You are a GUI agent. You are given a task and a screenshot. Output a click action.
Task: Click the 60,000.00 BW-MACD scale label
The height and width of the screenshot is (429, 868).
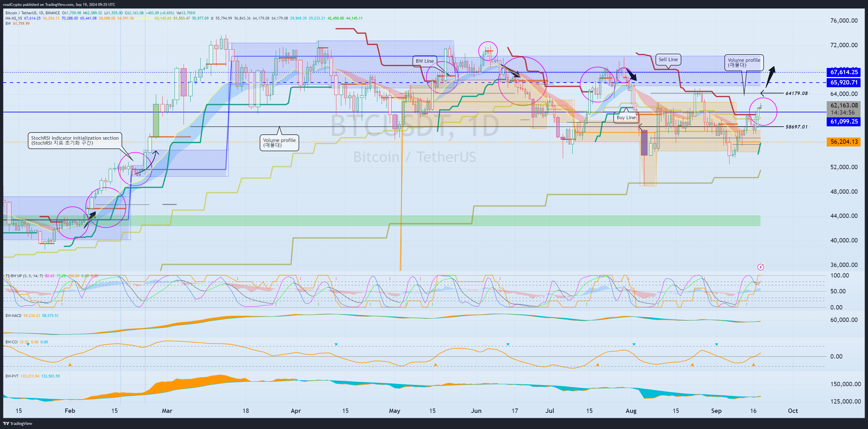click(844, 319)
